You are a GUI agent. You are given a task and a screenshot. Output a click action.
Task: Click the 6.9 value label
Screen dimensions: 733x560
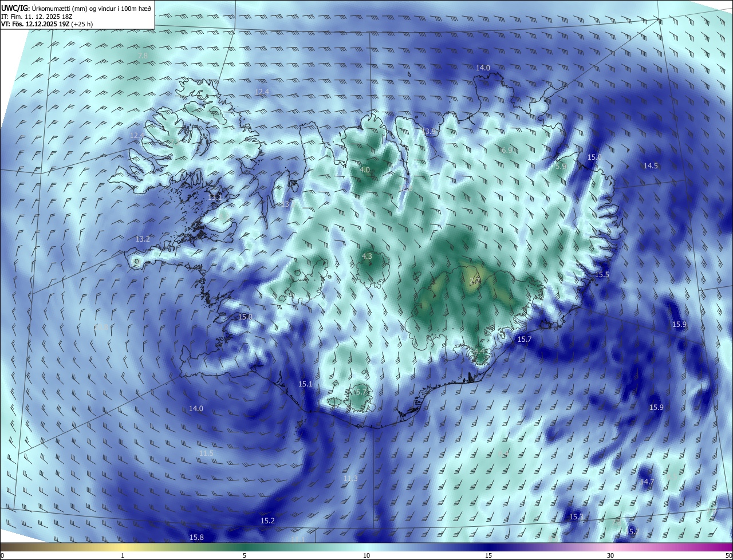[507, 150]
